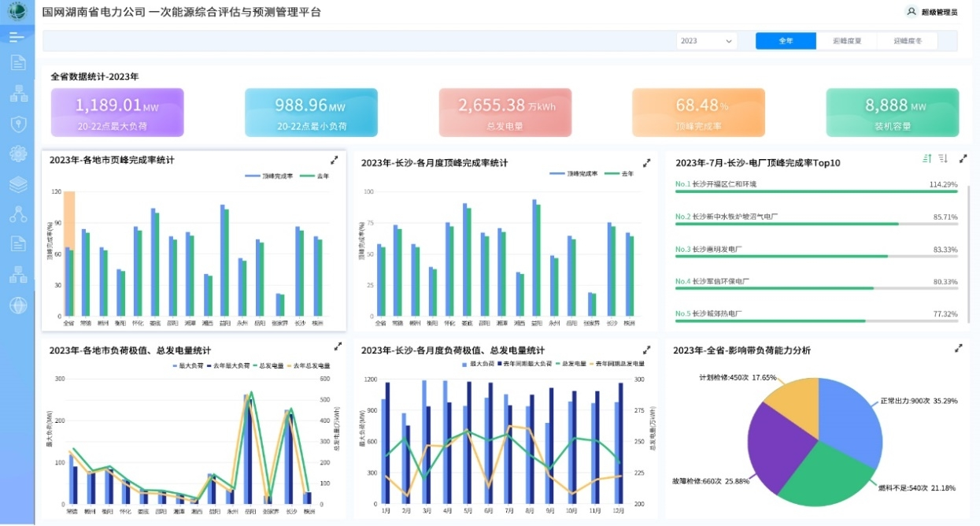The height and width of the screenshot is (526, 980).
Task: Switch to the 迎峰度冬 tab
Action: click(x=907, y=40)
